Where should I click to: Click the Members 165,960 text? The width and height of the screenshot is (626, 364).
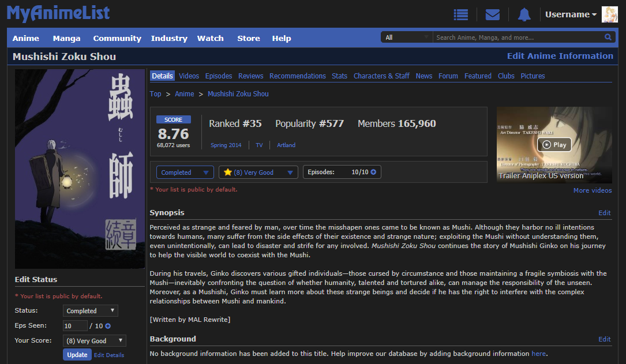click(x=396, y=123)
